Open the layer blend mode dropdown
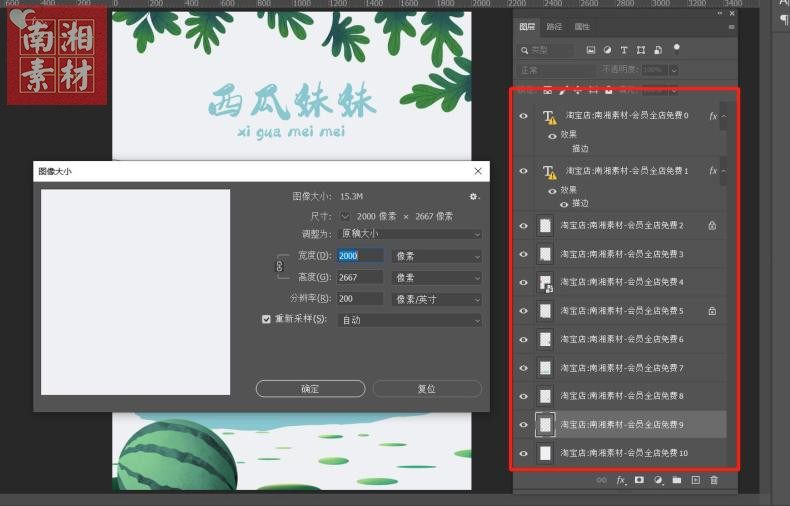790x506 pixels. [x=556, y=70]
